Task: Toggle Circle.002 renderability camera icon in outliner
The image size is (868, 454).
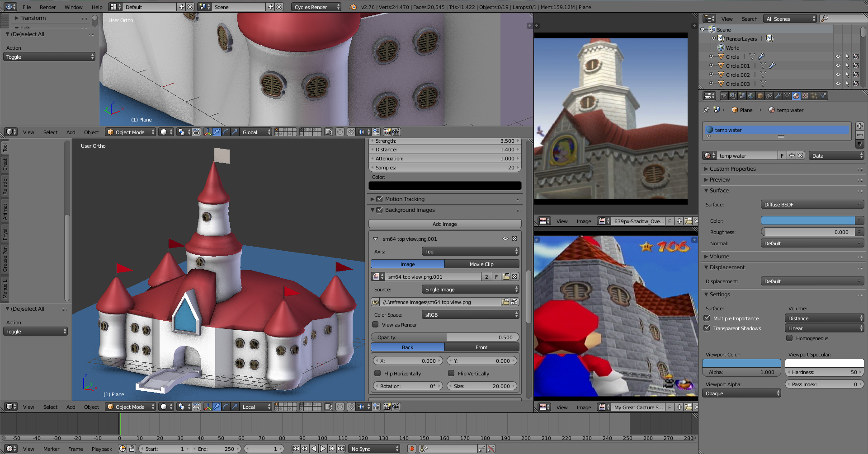Action: click(x=856, y=75)
